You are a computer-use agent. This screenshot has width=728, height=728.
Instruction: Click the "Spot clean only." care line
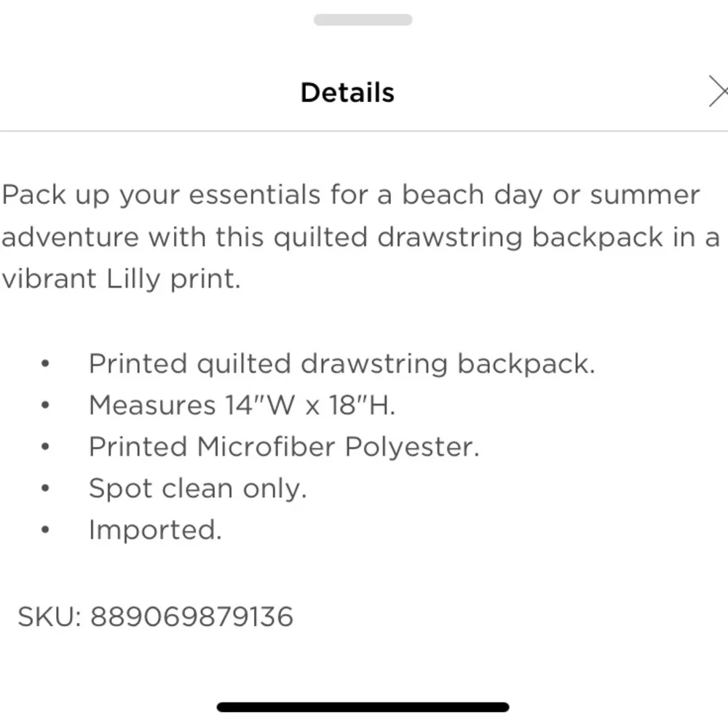197,488
